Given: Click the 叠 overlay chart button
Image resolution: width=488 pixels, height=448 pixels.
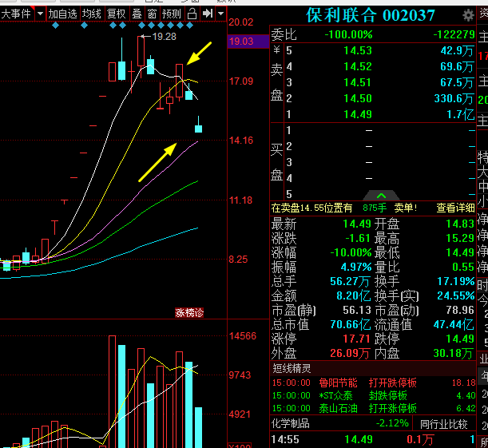Looking at the screenshot, I should click(137, 14).
